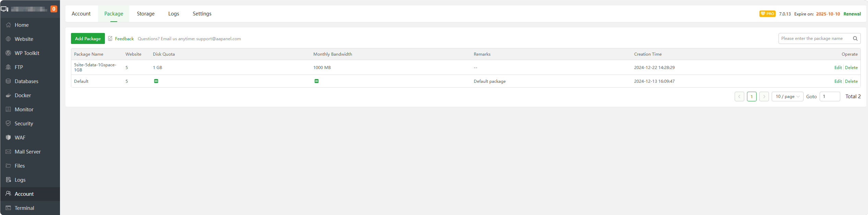868x215 pixels.
Task: Click the package search magnifier icon
Action: tap(855, 38)
